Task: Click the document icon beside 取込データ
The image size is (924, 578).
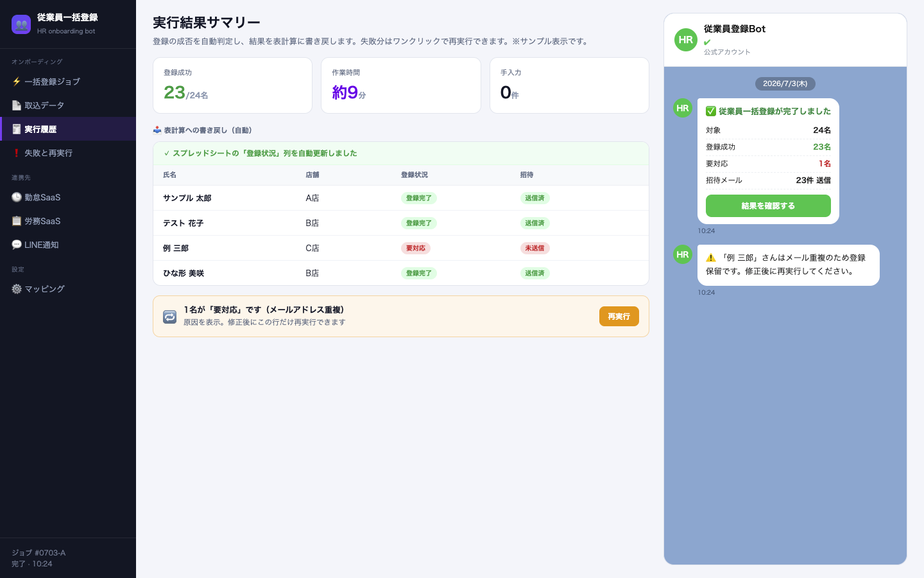Action: coord(17,105)
